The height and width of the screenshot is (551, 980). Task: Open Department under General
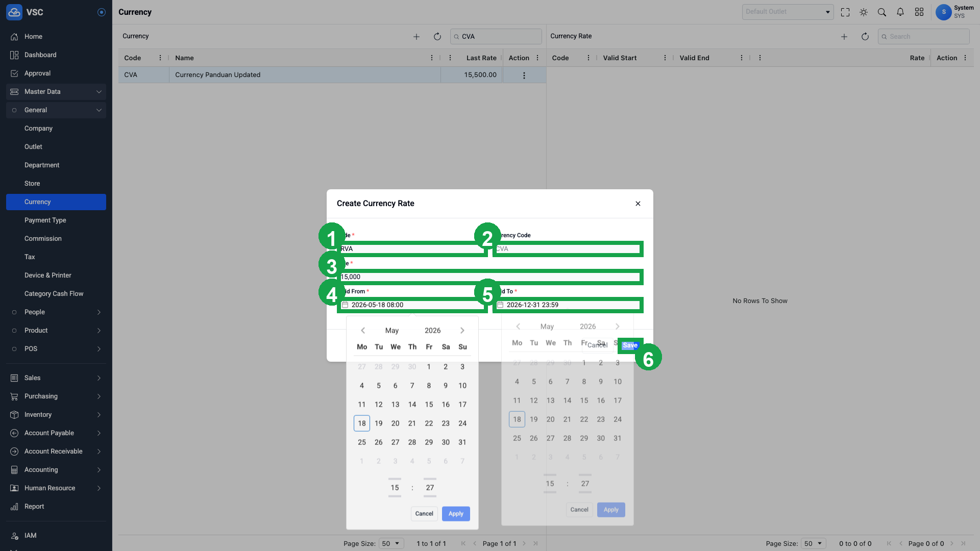56,165
